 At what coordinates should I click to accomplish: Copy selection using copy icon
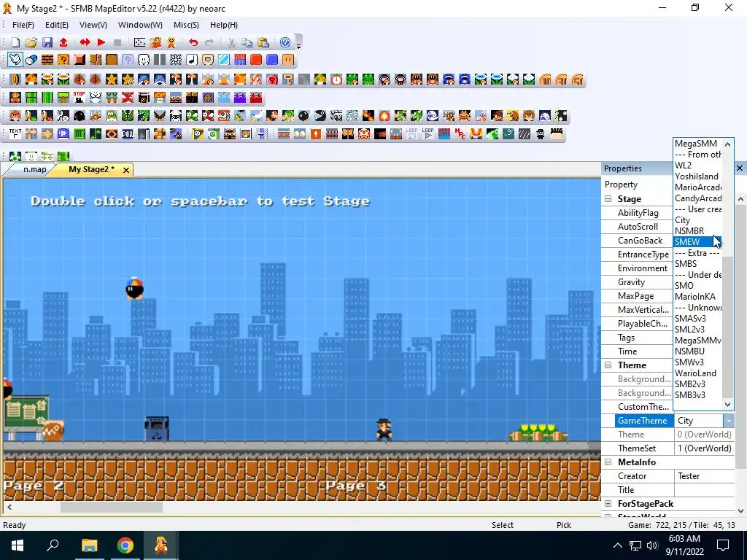247,42
